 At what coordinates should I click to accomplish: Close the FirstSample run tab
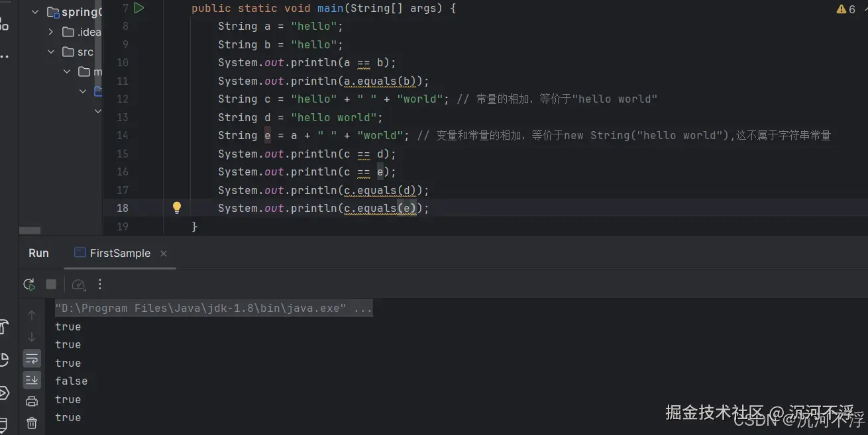coord(164,254)
